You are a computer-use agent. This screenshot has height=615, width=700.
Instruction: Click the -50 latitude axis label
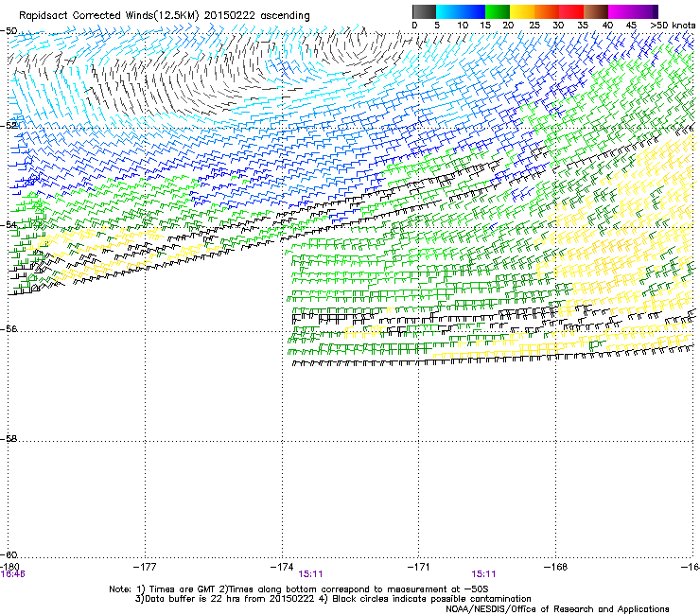pos(9,31)
